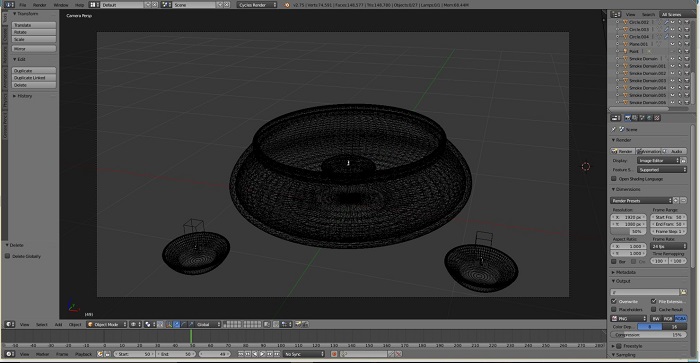Toggle auto keyframe record button
700x363 pixels.
click(334, 354)
